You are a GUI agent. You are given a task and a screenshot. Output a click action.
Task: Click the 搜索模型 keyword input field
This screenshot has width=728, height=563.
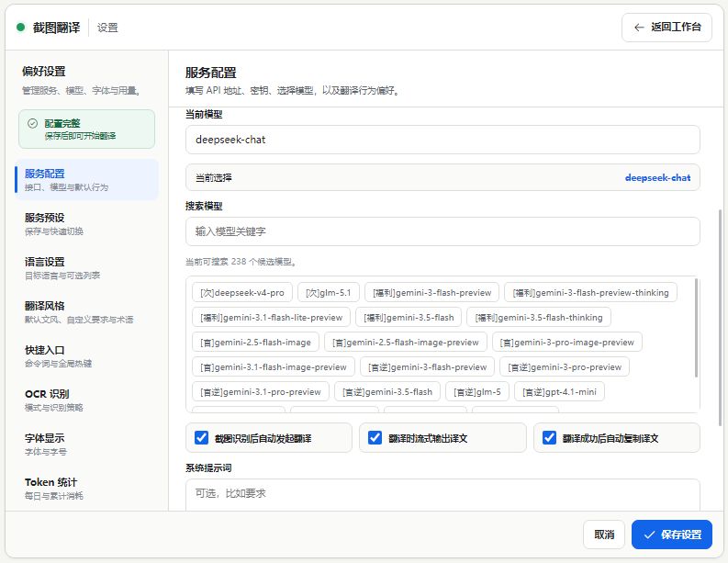442,231
